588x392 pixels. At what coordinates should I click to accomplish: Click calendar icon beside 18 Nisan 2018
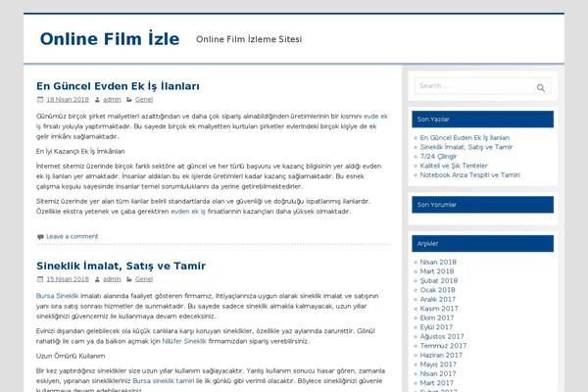40,99
